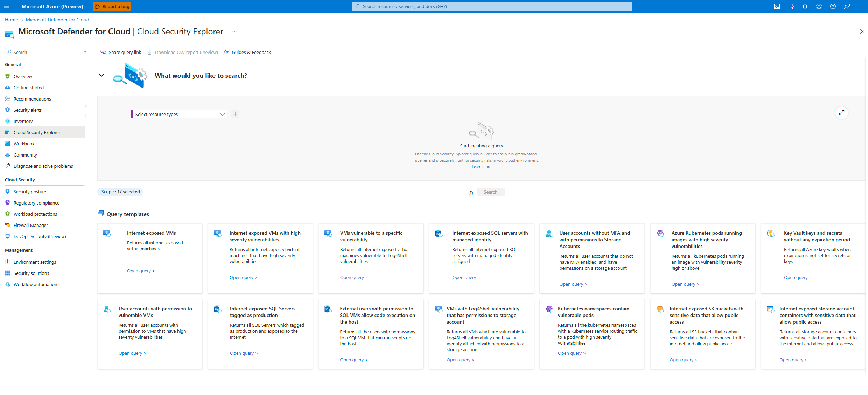The image size is (868, 395).
Task: Click the Security solutions icon
Action: pyautogui.click(x=8, y=272)
